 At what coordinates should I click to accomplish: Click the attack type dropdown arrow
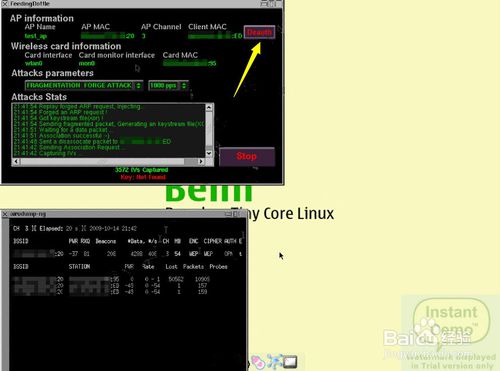[x=138, y=86]
